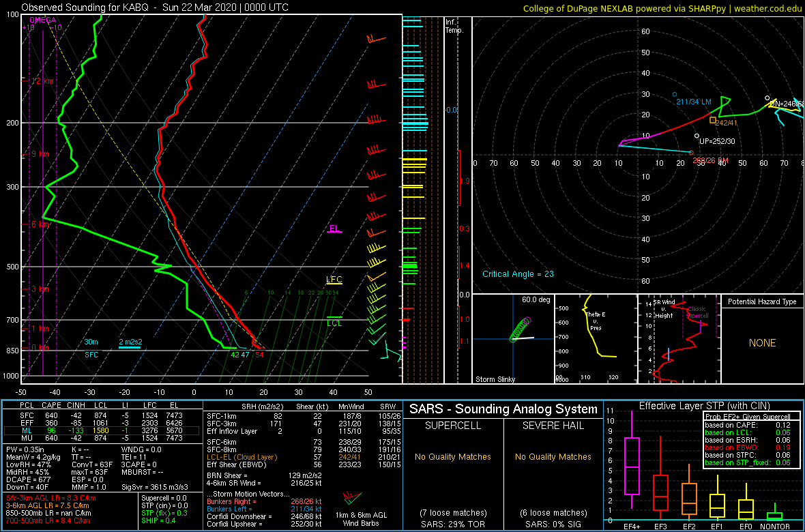This screenshot has height=532, width=805.
Task: Select the EFF parcel row
Action: coord(102,422)
